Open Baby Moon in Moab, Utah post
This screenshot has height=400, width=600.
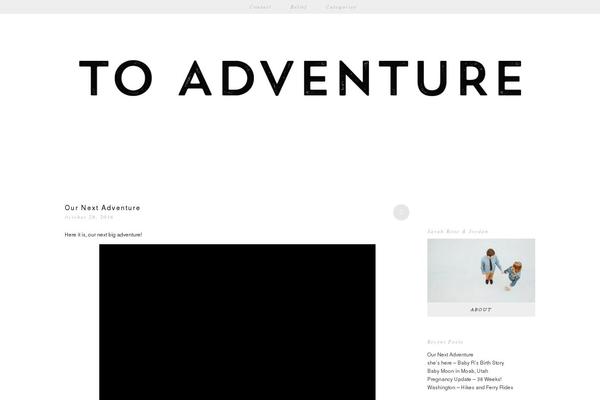tap(457, 371)
